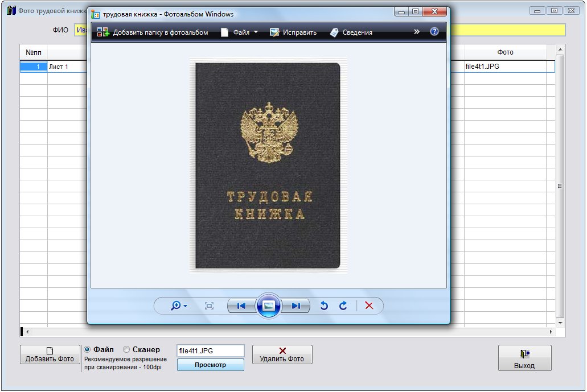Rotate the photo clockwise
Viewport: 587px width, 392px height.
(x=343, y=306)
